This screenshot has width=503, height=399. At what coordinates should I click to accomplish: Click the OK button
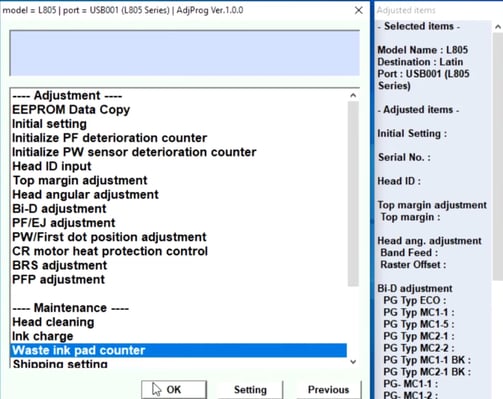pyautogui.click(x=174, y=389)
